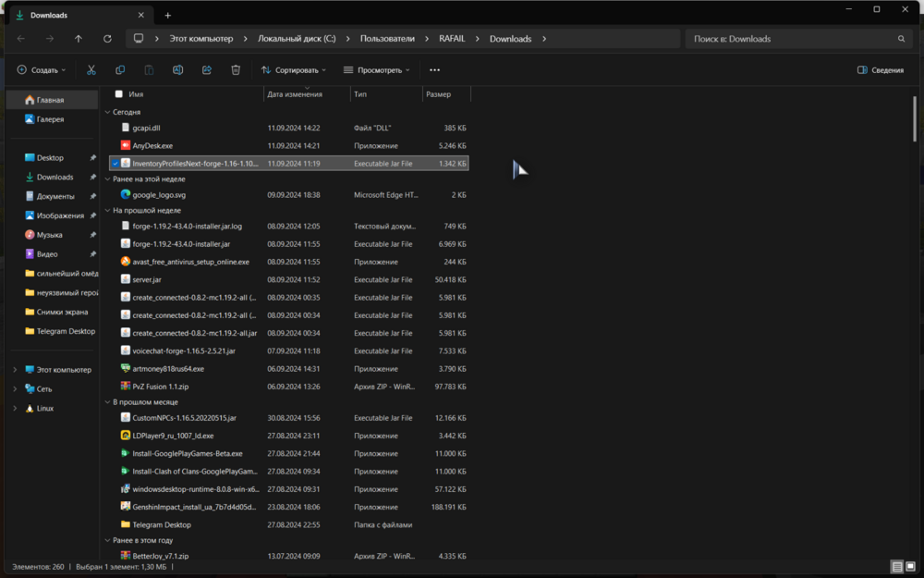Select the Downloads window tab

coord(80,16)
